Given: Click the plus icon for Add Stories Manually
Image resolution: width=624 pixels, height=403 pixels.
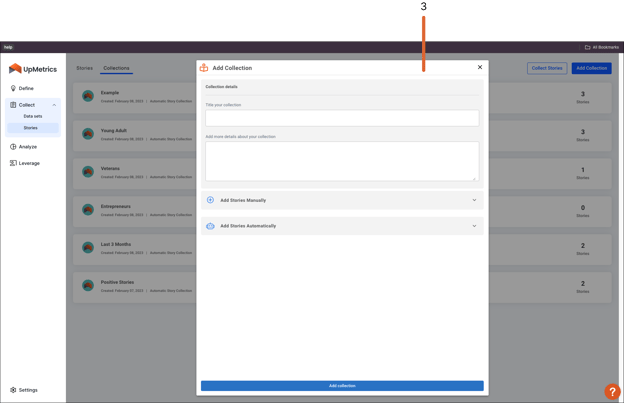Looking at the screenshot, I should point(210,200).
